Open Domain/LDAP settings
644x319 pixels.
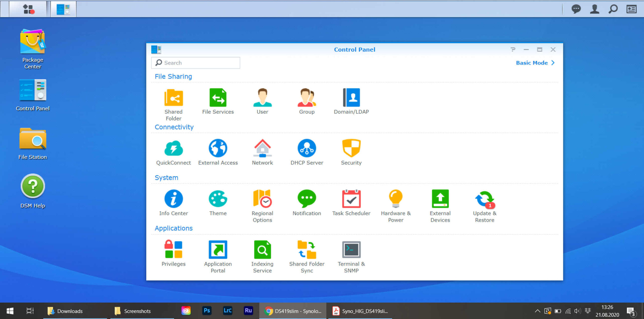click(x=351, y=101)
